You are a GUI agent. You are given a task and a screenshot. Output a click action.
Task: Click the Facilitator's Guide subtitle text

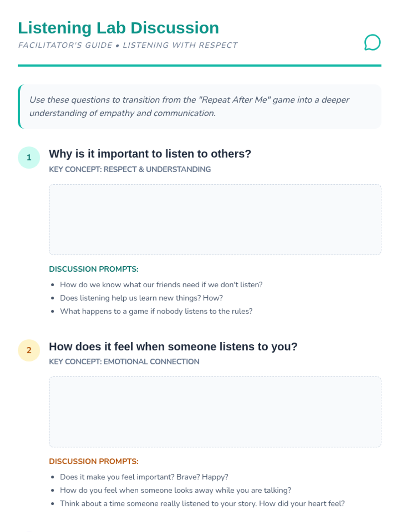pos(128,45)
